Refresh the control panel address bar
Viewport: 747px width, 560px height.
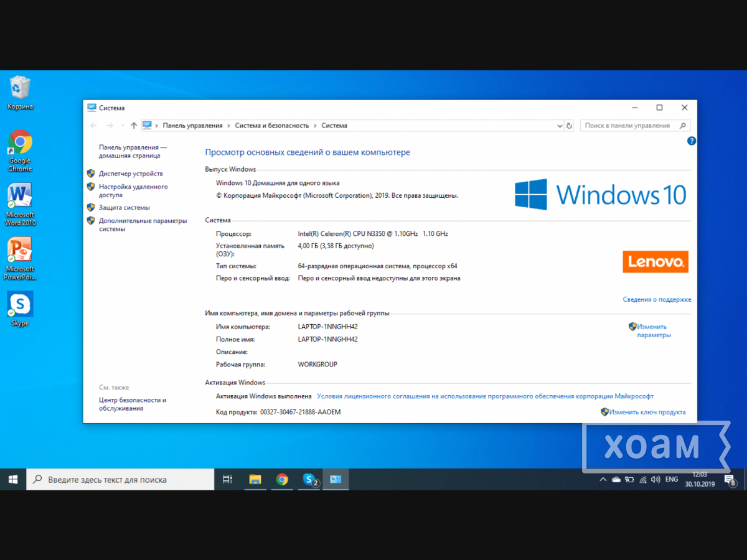tap(569, 126)
